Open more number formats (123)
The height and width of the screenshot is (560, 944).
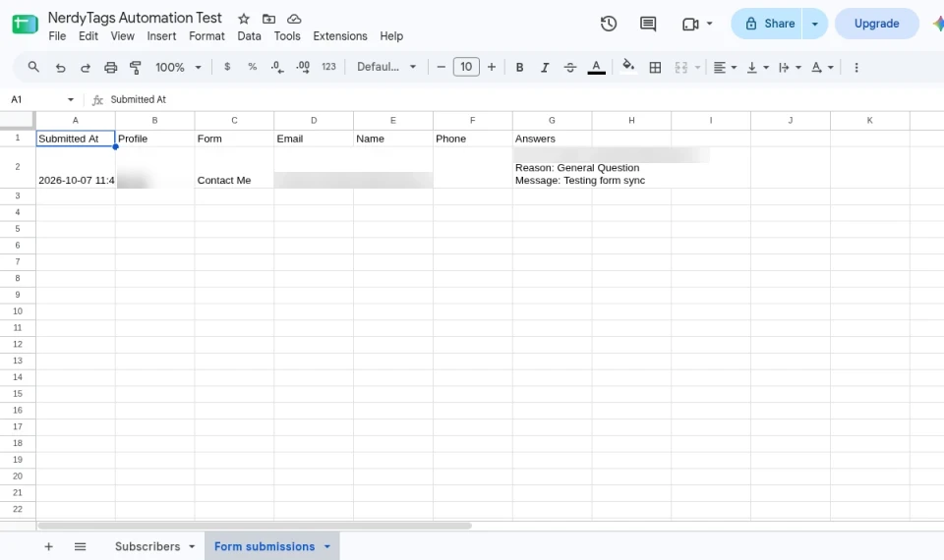coord(328,67)
